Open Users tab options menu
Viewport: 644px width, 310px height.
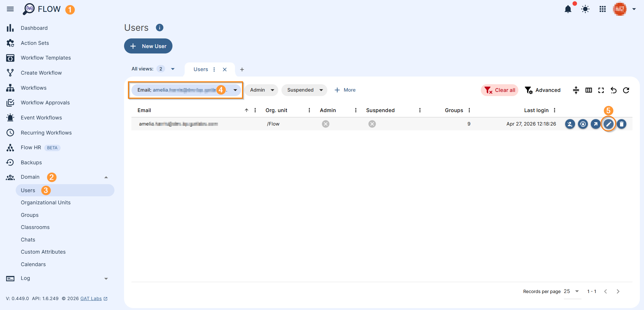click(x=214, y=69)
